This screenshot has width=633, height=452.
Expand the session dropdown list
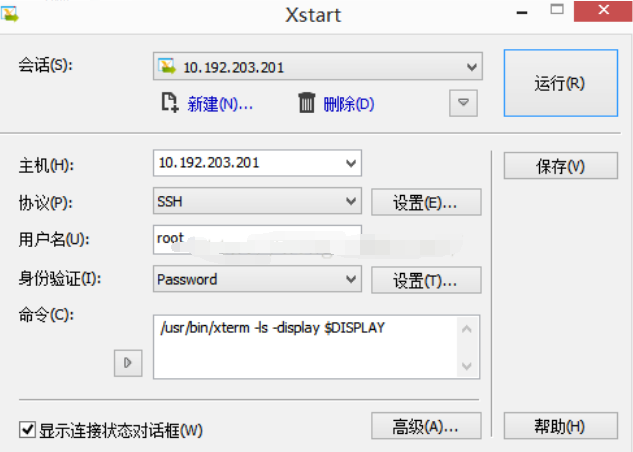tap(472, 67)
